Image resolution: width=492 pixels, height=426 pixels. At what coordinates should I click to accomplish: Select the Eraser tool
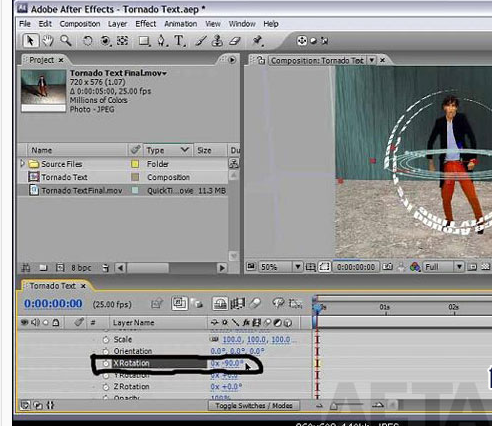(235, 41)
